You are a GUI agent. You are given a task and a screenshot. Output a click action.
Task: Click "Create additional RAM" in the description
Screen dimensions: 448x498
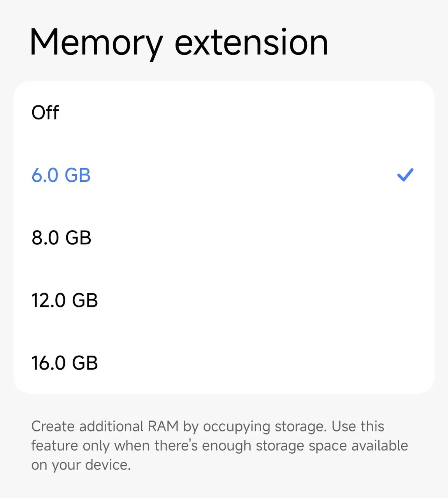pos(104,426)
